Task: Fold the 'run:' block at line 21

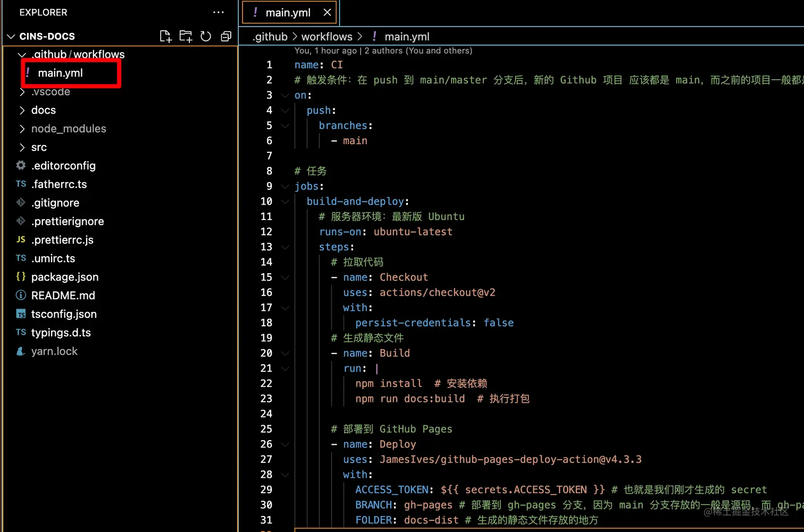Action: coord(285,368)
